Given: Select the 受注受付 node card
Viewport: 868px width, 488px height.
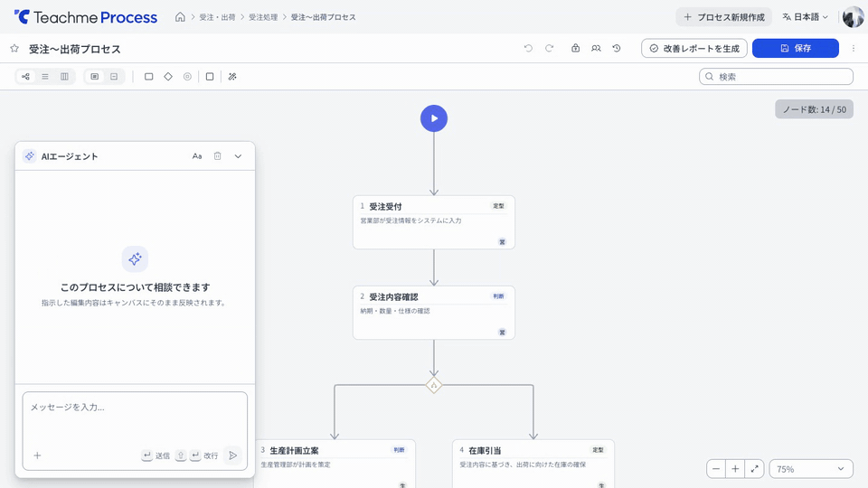Looking at the screenshot, I should pyautogui.click(x=434, y=222).
